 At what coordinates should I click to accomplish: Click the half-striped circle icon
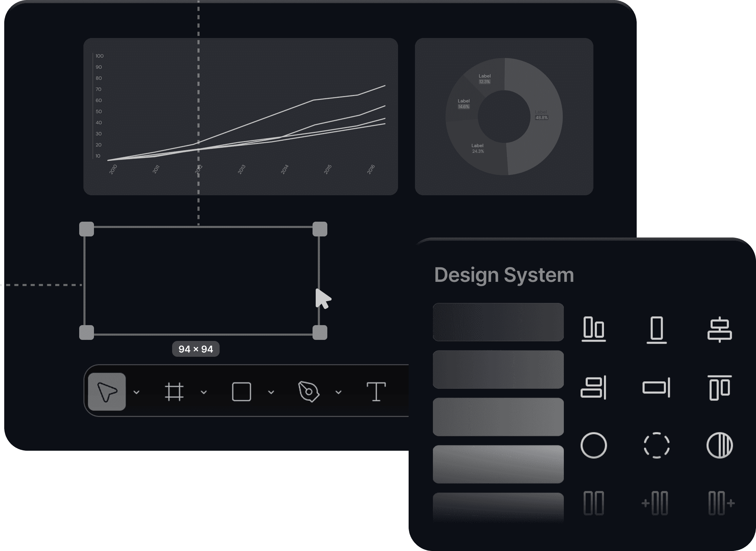click(x=719, y=445)
